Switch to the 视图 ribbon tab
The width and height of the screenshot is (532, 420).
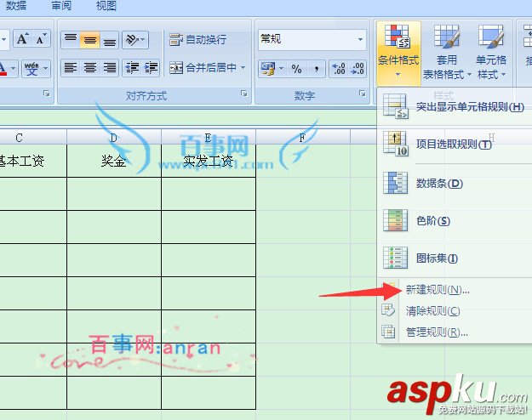106,6
